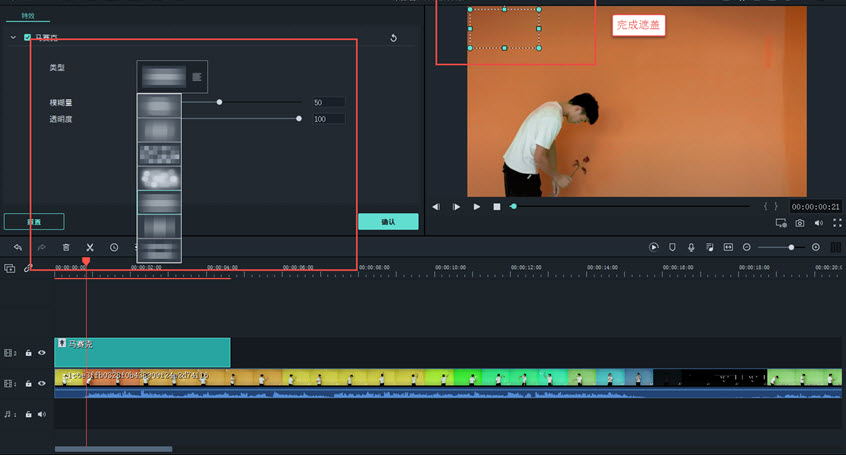Select the 马赛克 clip on the timeline
The image size is (846, 455).
point(142,352)
